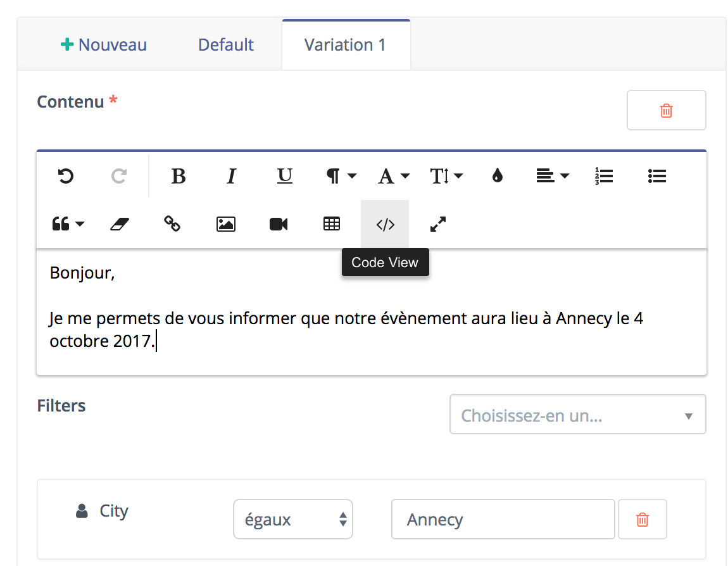728x566 pixels.
Task: Toggle bold formatting
Action: pyautogui.click(x=179, y=177)
